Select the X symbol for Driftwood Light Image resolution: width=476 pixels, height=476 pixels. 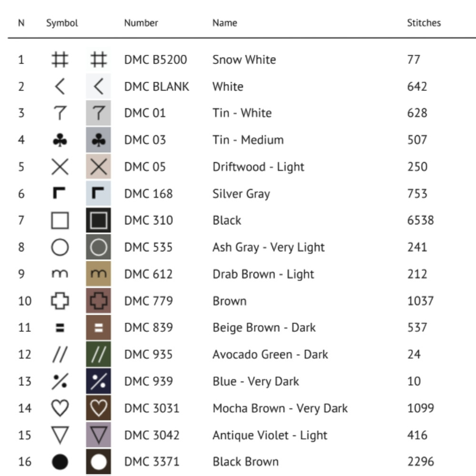[x=60, y=167]
